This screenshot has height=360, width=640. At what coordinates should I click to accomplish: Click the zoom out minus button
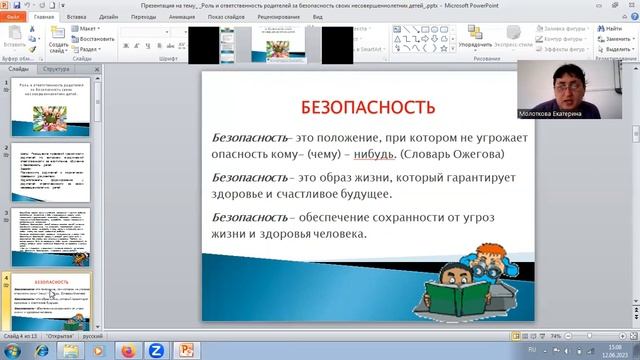click(x=568, y=336)
